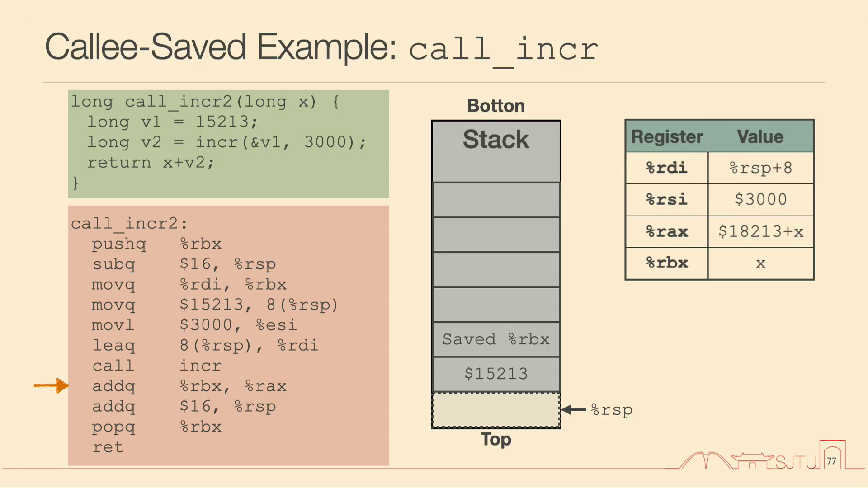Select the 'movl $3000, %esi' instruction

[194, 325]
